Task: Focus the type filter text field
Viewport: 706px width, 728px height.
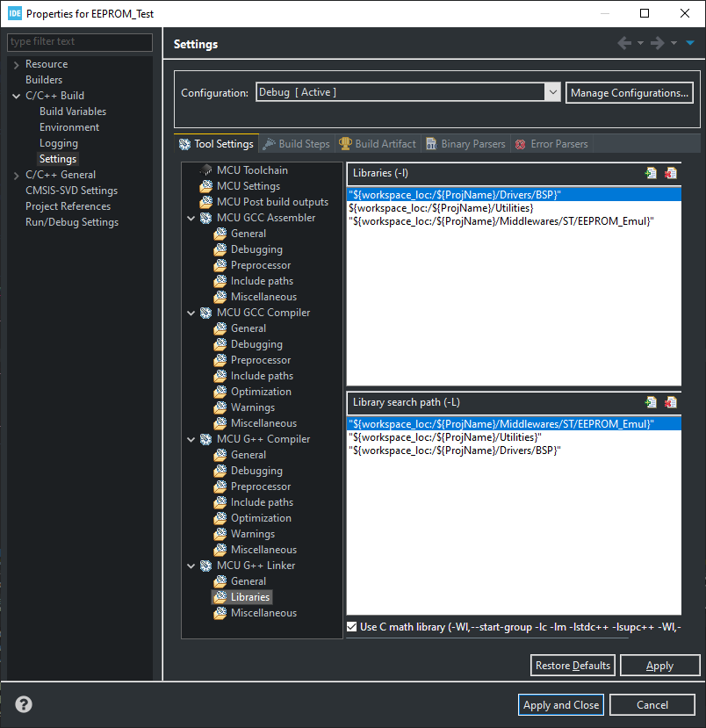Action: point(80,42)
